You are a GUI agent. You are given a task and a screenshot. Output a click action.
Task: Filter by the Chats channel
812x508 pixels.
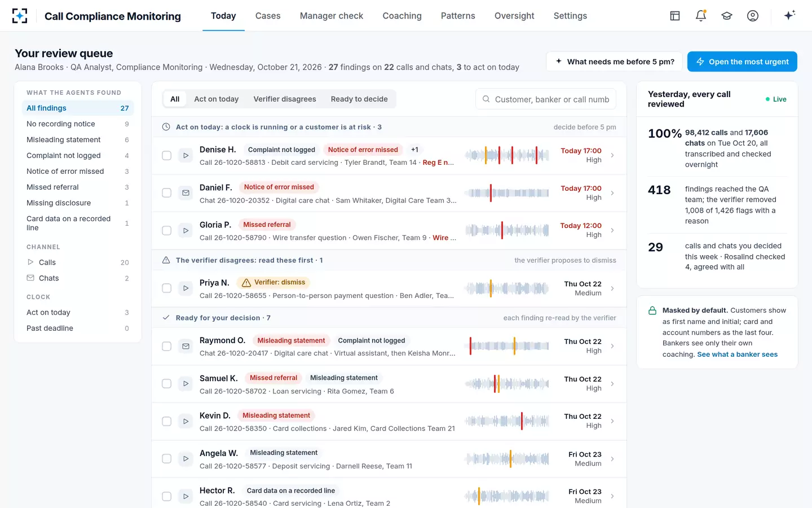click(x=78, y=278)
